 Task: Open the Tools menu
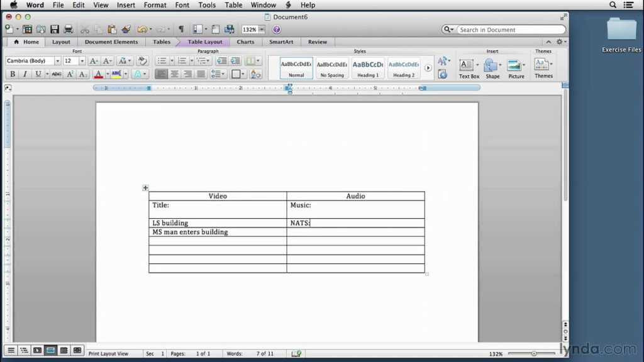click(x=207, y=5)
